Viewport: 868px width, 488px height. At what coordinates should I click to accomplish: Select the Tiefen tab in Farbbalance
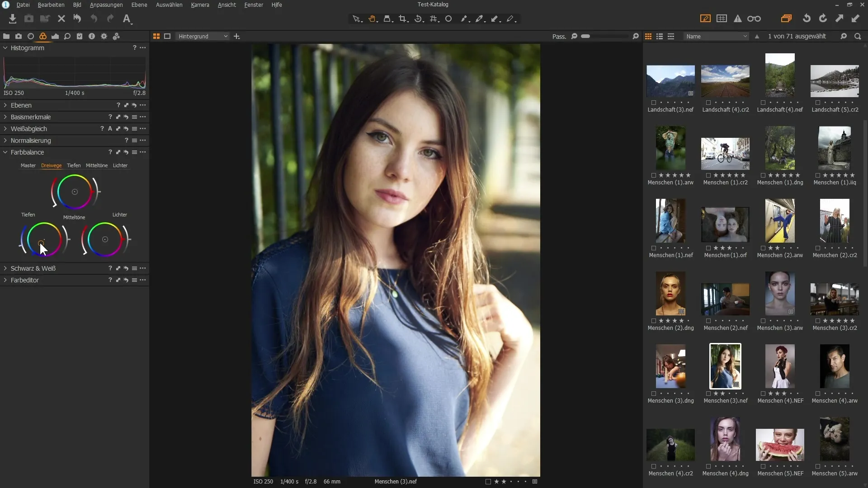point(74,165)
